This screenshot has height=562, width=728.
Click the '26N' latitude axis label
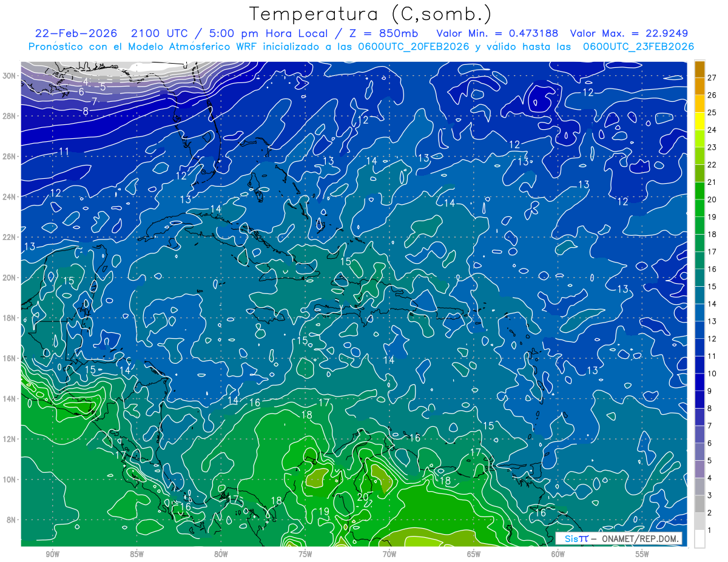(10, 156)
